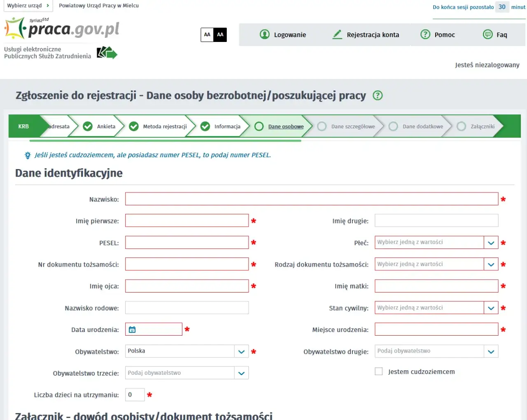Viewport: 527px width, 420px height.
Task: Click the help icon next to the page title
Action: coord(377,95)
